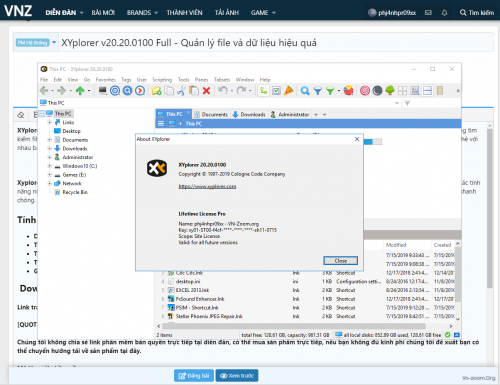Open the Back history dropdown arrow

(x=52, y=91)
